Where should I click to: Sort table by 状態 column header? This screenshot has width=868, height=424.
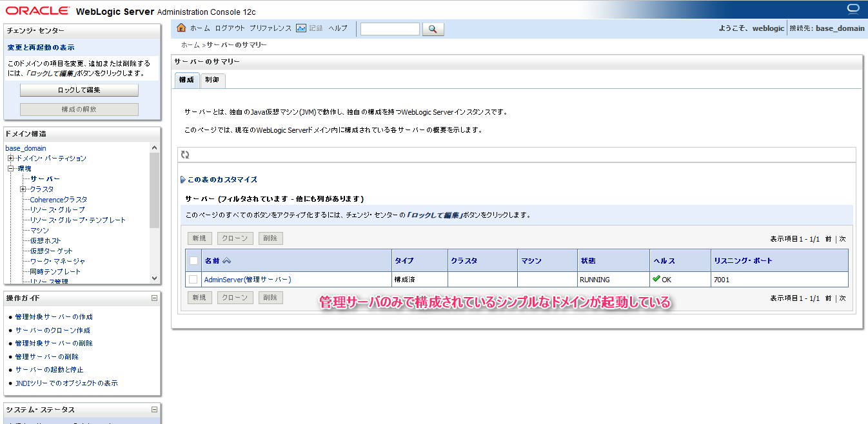point(588,261)
